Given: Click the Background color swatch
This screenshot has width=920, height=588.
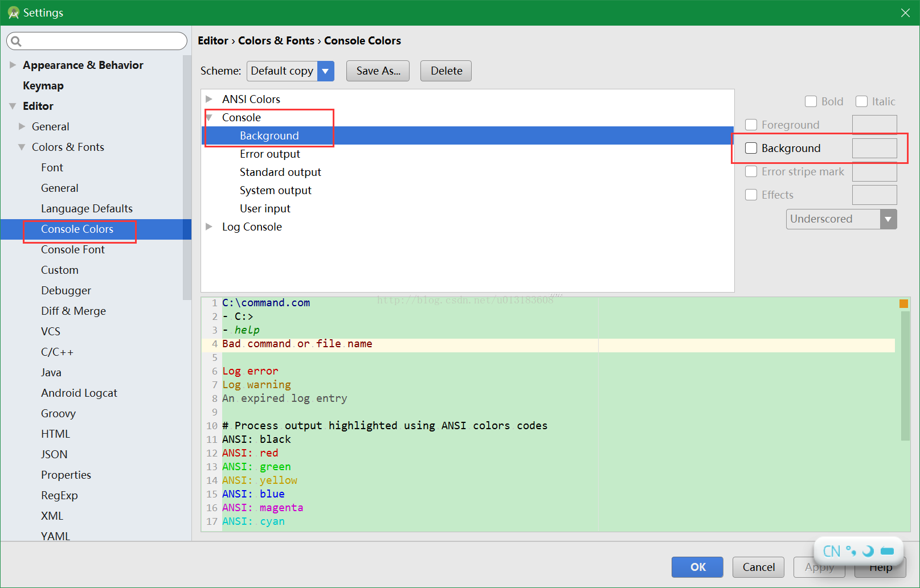Looking at the screenshot, I should coord(874,148).
